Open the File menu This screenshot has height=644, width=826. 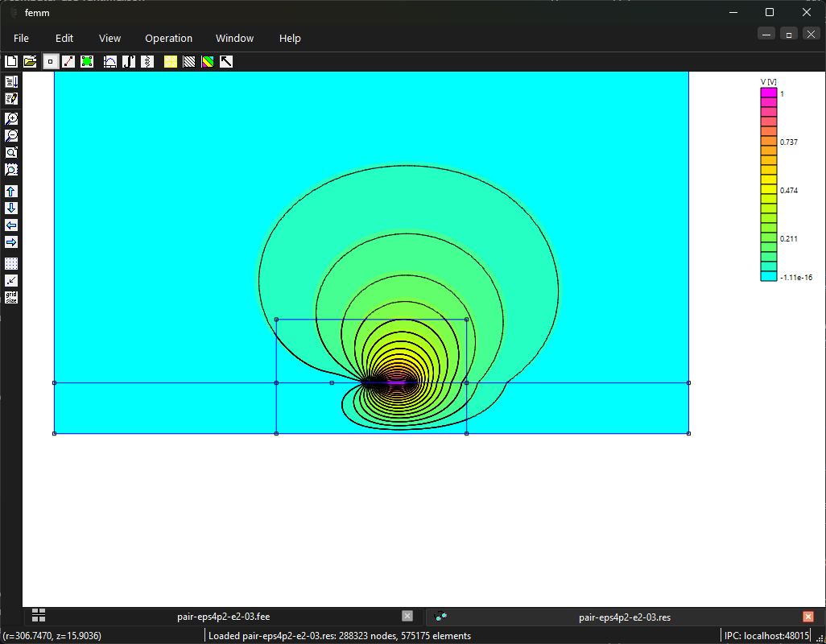[21, 39]
